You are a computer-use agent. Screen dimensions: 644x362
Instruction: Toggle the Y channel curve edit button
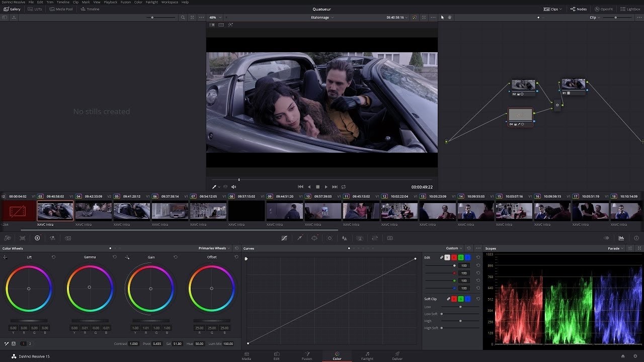pyautogui.click(x=447, y=257)
